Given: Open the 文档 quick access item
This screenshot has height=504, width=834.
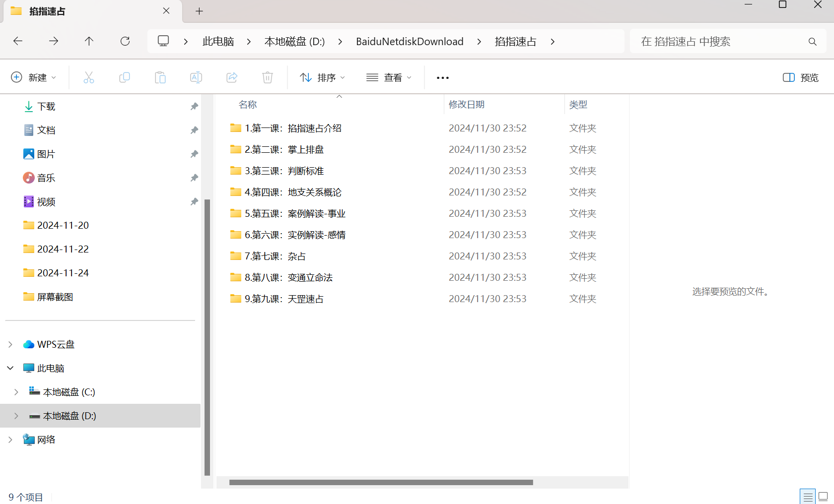Looking at the screenshot, I should [x=46, y=130].
